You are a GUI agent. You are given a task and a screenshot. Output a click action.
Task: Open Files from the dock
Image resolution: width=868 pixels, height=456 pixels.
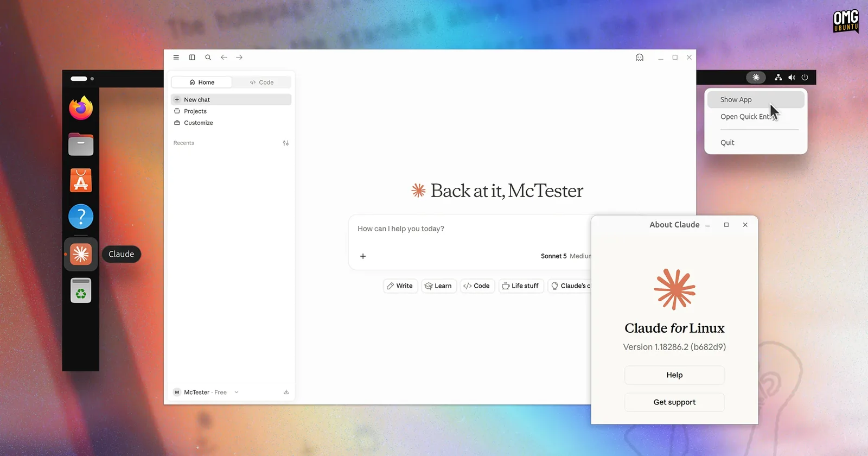click(81, 144)
